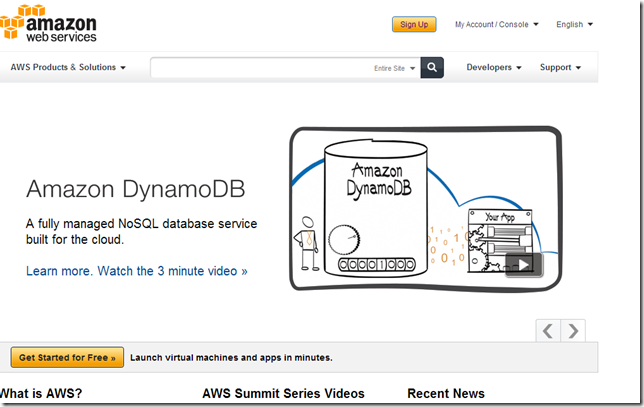Image resolution: width=644 pixels, height=407 pixels.
Task: Click the Amazon DynamoDB headline text
Action: (x=135, y=190)
